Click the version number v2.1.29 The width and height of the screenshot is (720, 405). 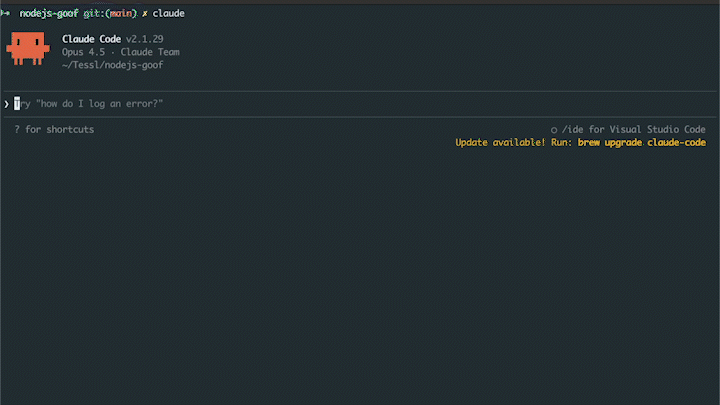point(145,39)
